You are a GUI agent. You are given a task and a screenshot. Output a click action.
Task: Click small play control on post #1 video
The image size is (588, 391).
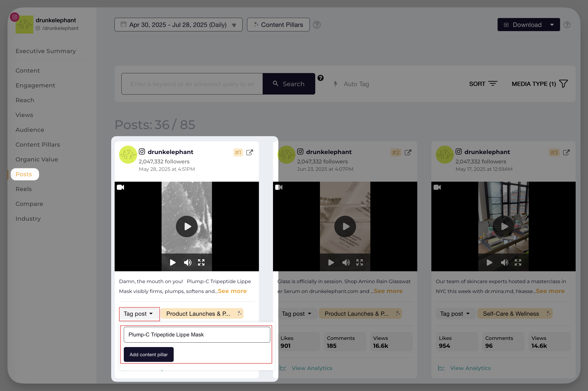172,262
